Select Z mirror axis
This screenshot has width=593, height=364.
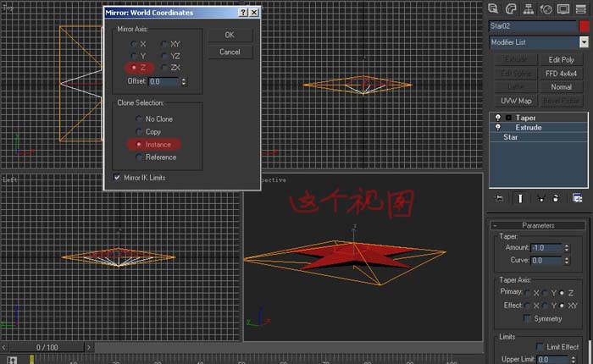(x=134, y=68)
